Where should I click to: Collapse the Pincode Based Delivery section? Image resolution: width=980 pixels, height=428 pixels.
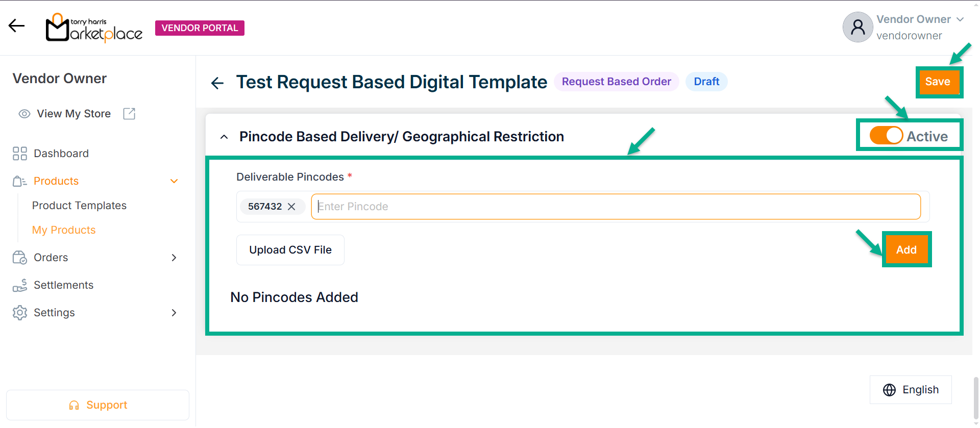click(224, 137)
